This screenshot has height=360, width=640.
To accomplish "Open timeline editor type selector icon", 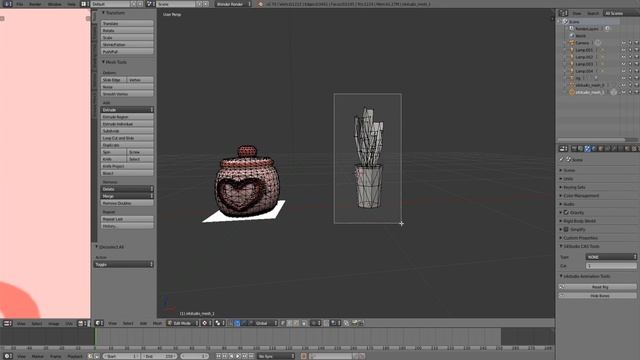I will pos(8,356).
